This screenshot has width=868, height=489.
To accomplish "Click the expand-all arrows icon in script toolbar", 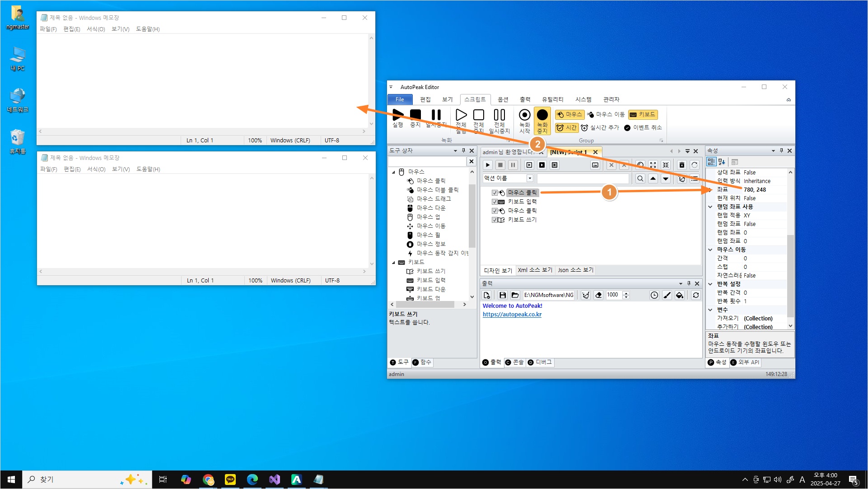I will pyautogui.click(x=653, y=165).
